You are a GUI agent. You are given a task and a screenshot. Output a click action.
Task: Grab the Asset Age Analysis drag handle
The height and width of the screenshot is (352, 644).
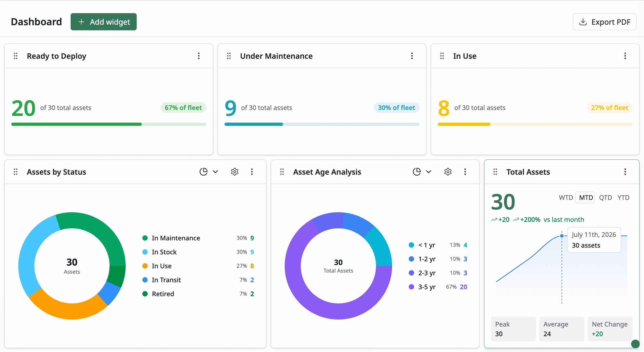[282, 172]
